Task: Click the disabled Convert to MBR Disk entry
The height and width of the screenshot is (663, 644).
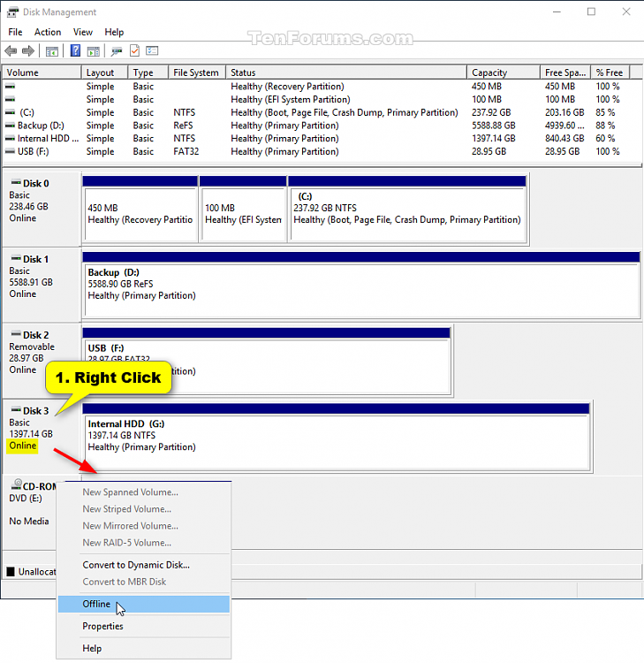Action: 144,582
